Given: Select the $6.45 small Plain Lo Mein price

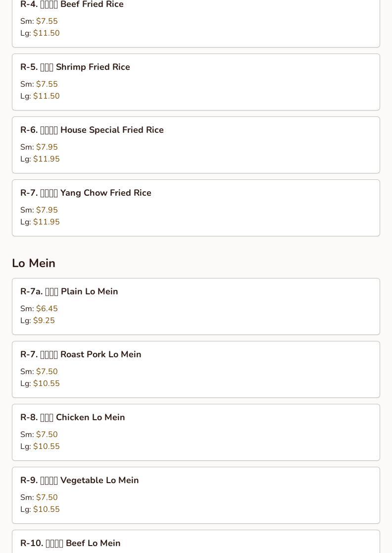Looking at the screenshot, I should [47, 309].
